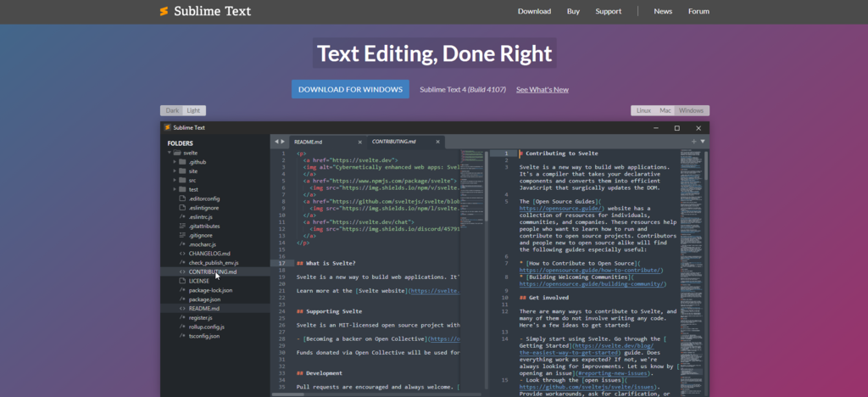Switch screenshot theme to Light

click(194, 110)
